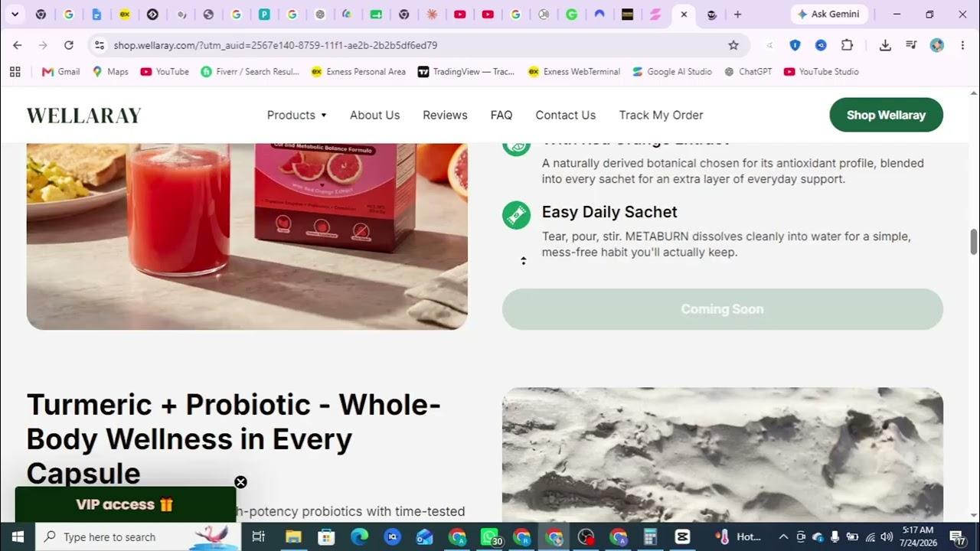Click the blue shield extension icon

click(x=795, y=45)
